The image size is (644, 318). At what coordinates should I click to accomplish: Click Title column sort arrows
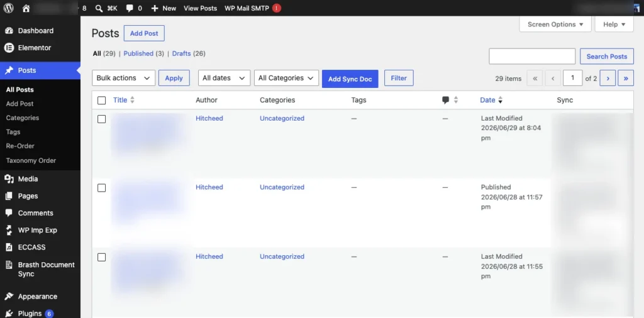point(132,100)
